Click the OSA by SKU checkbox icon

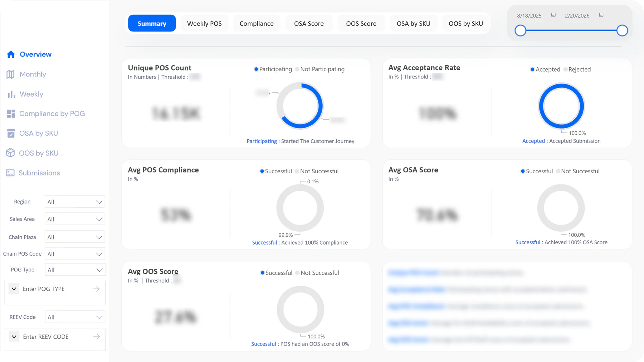[x=11, y=134]
